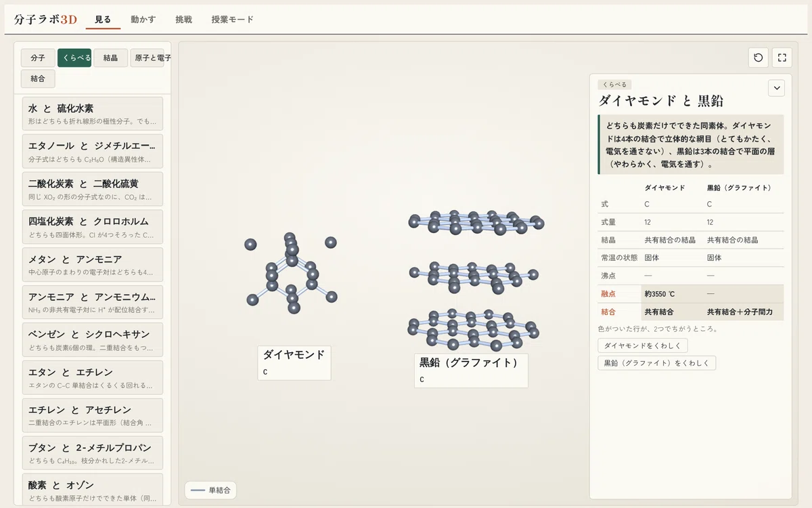
Task: Open the 四塩化炭素 と クロロホルム comparison
Action: 93,227
